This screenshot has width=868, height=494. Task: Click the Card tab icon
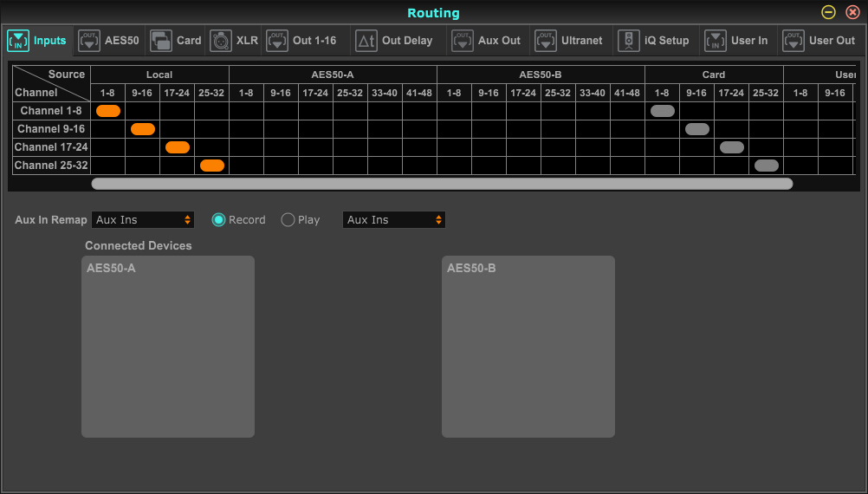pyautogui.click(x=160, y=41)
